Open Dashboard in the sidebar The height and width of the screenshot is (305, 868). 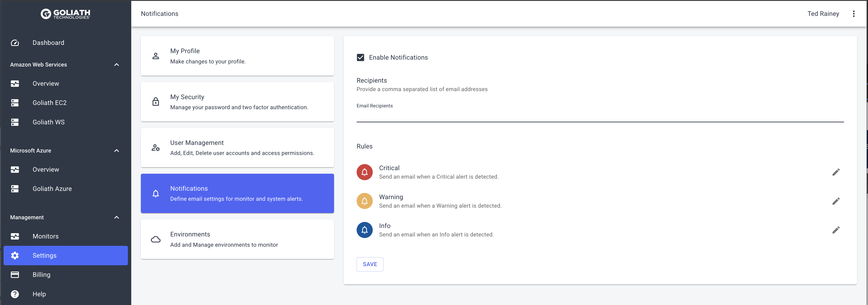(66, 43)
